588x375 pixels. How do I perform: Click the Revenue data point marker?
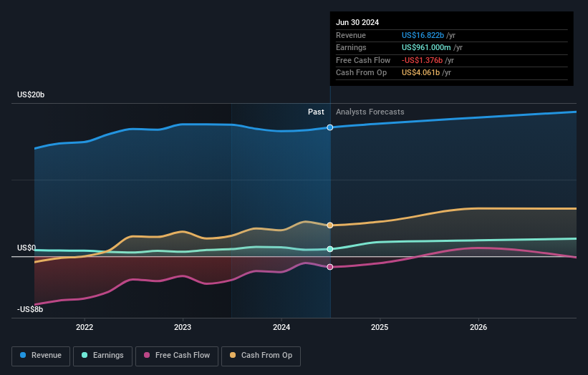(330, 127)
